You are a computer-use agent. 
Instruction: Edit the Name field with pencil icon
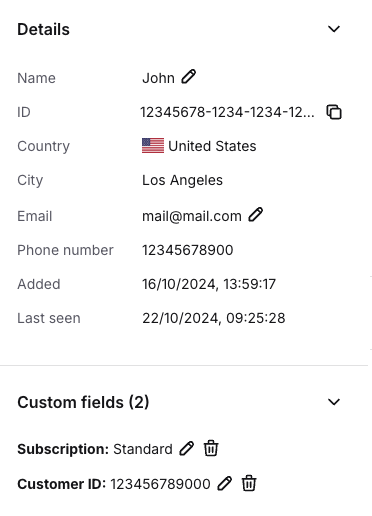[x=189, y=77]
